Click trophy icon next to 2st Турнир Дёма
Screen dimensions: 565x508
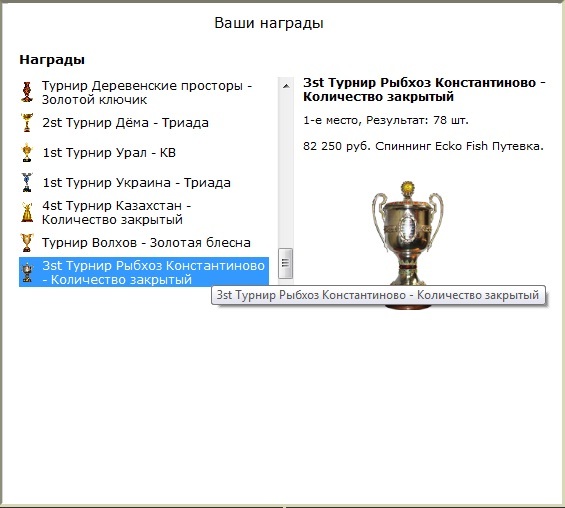pyautogui.click(x=27, y=122)
